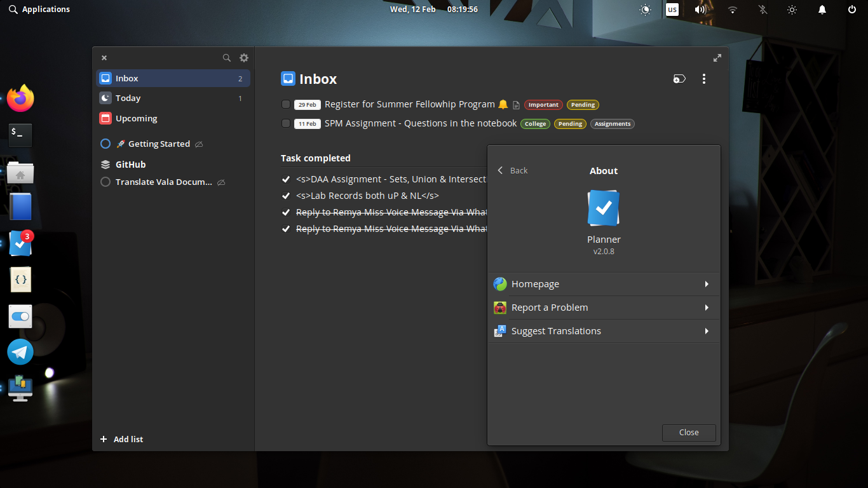The height and width of the screenshot is (488, 868).
Task: Check off Register for Summer Fellowship task
Action: click(286, 104)
